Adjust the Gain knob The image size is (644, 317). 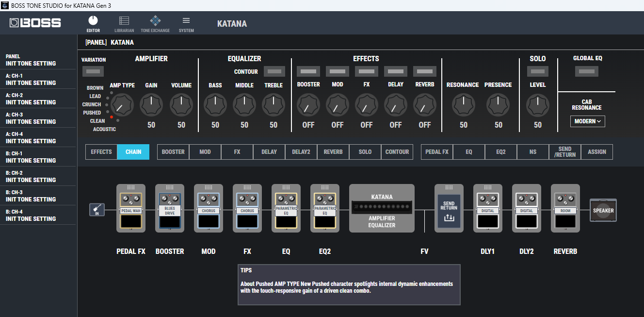(151, 105)
